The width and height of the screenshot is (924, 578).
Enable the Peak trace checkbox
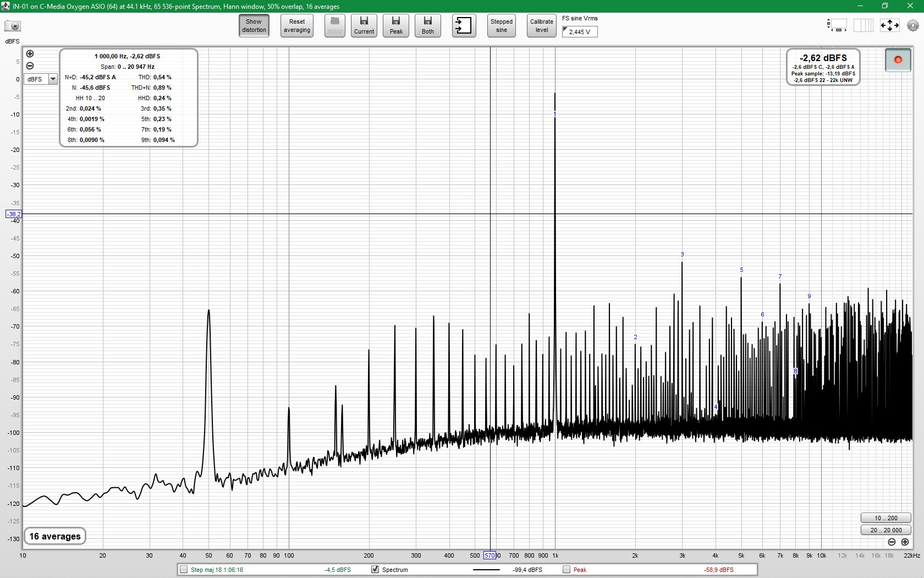pos(566,570)
